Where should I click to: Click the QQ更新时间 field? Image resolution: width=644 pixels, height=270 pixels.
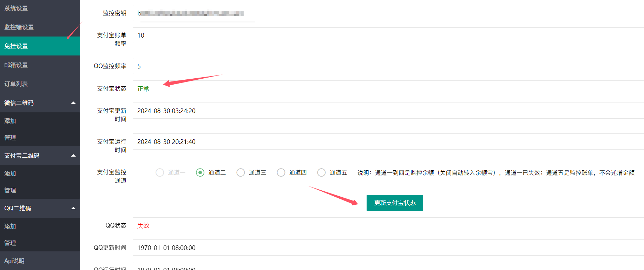tap(388, 248)
